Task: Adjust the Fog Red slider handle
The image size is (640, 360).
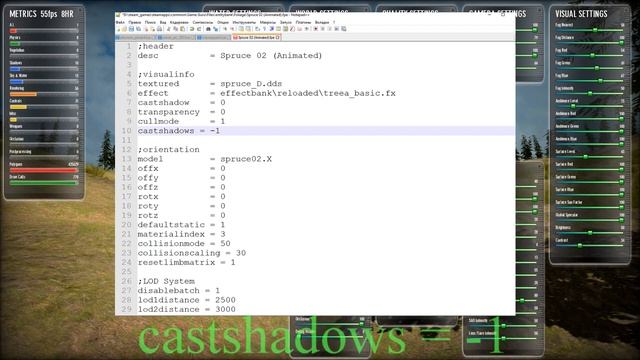Action: [593, 55]
